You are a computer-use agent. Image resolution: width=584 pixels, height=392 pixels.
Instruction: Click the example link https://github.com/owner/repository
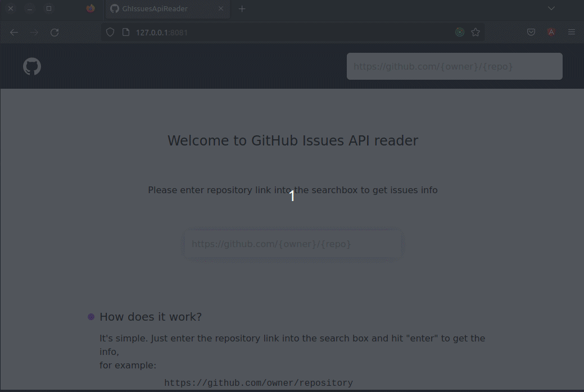click(x=258, y=382)
